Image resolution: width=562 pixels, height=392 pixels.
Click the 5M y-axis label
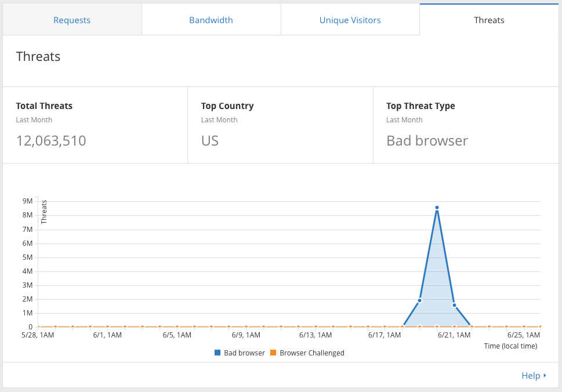click(28, 257)
